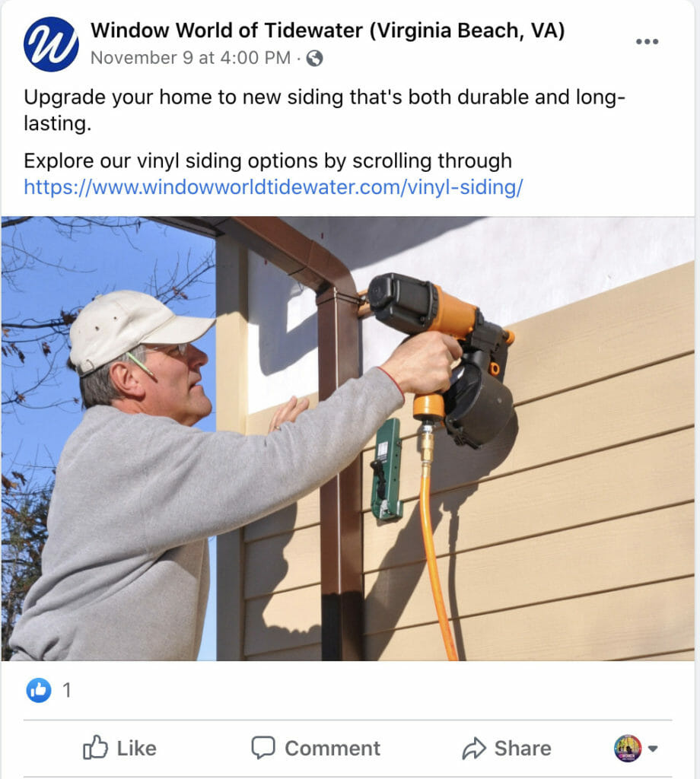Open the three-dot post options menu
The height and width of the screenshot is (779, 700).
tap(647, 42)
